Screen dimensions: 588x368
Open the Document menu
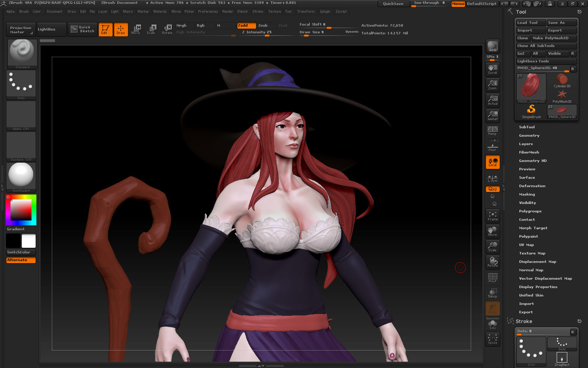pos(55,12)
